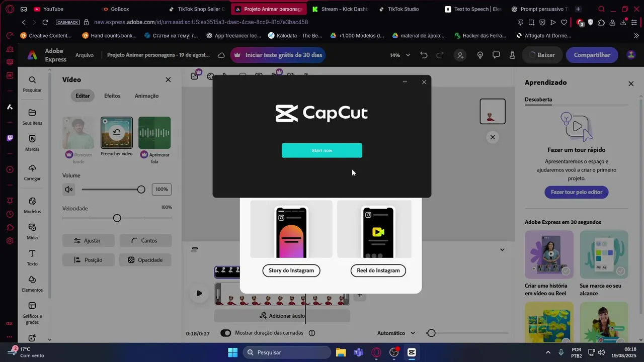Open Windows Start menu

pyautogui.click(x=233, y=352)
